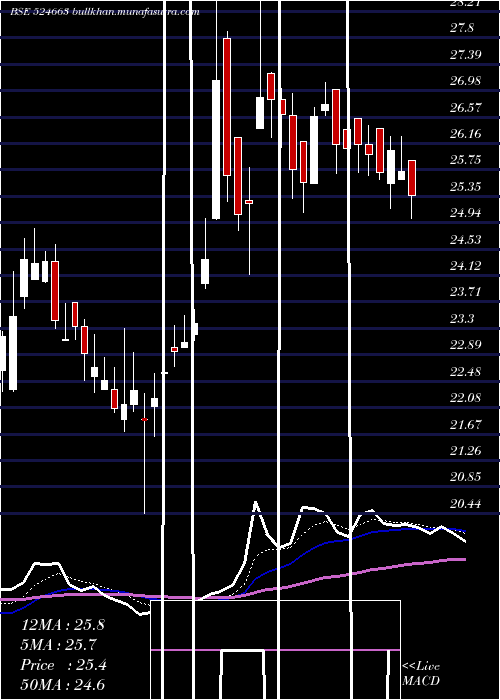Click the 50MA : 24.6 legend text

pos(62,685)
